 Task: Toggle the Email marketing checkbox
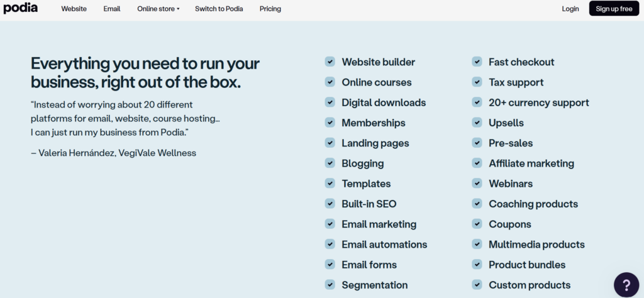pyautogui.click(x=330, y=224)
